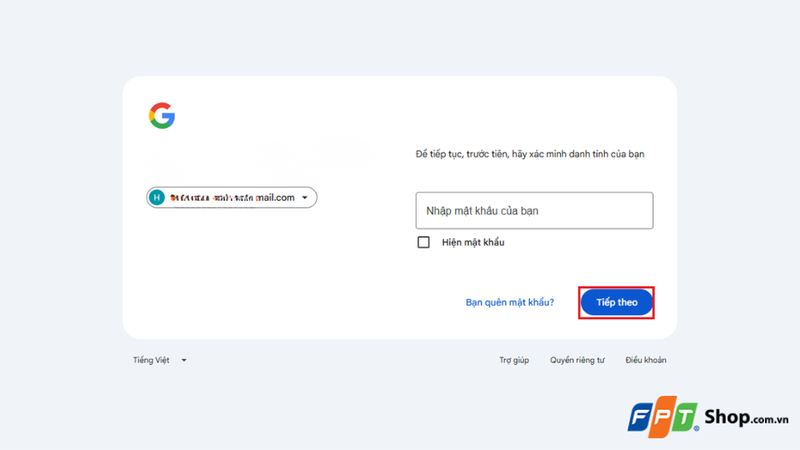Open the 'Điều khoản' footer link
800x450 pixels.
(x=646, y=360)
